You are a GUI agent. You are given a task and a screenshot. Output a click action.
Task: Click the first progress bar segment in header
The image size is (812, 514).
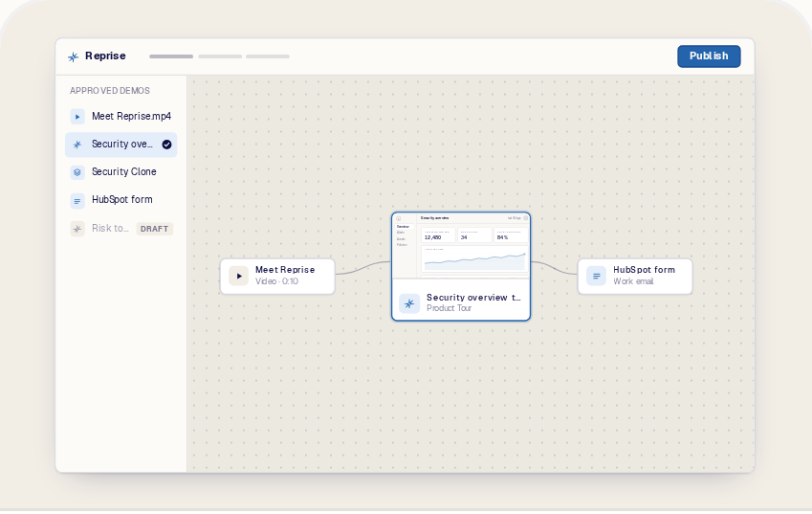click(171, 56)
